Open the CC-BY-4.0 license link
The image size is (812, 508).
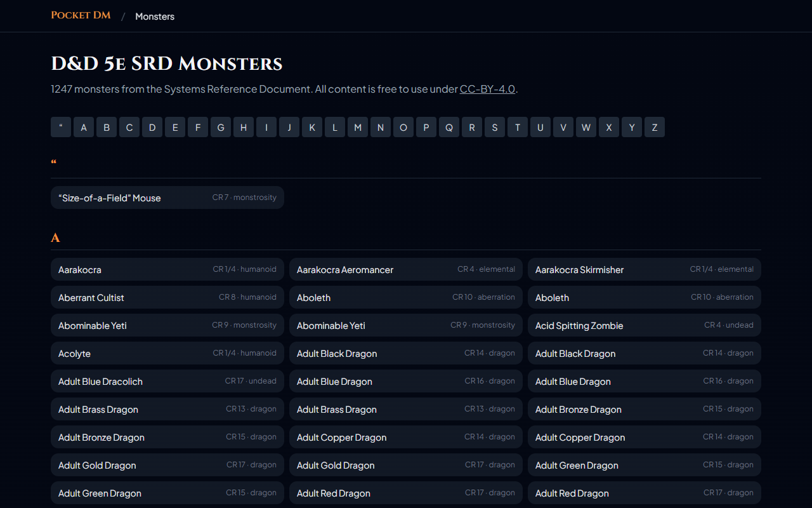(x=487, y=89)
